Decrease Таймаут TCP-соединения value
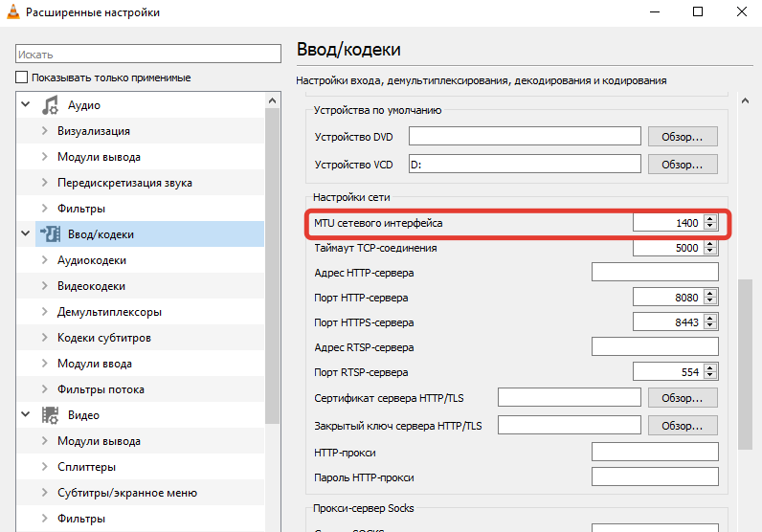 click(709, 253)
